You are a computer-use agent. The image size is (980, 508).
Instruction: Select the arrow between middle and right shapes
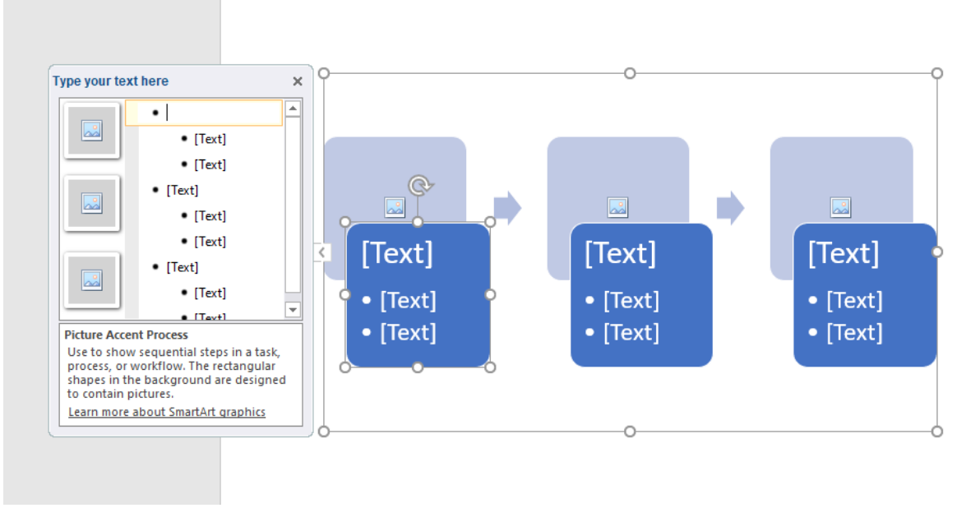730,207
